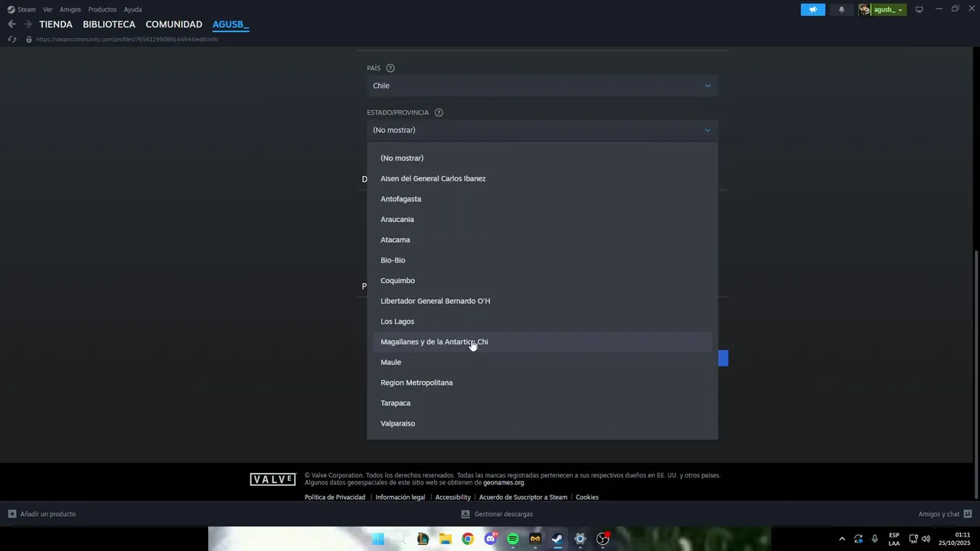Open the Ayuda menu
The height and width of the screenshot is (551, 980).
click(132, 9)
